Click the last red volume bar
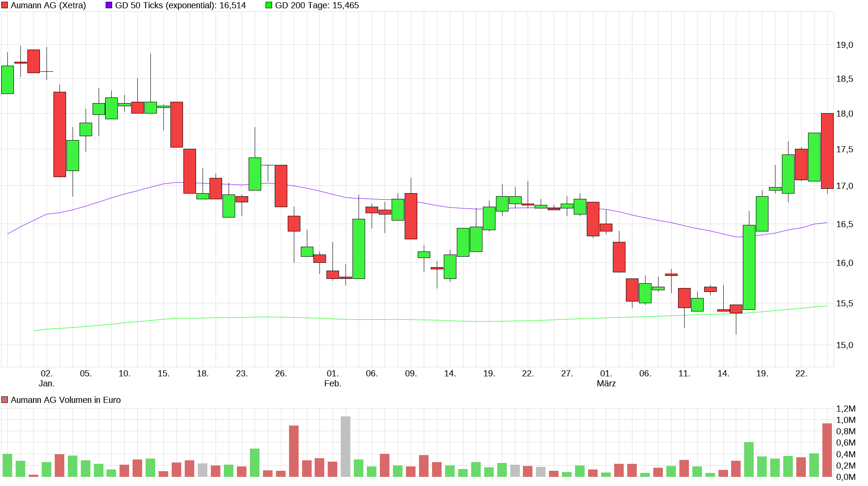The height and width of the screenshot is (486, 868). pyautogui.click(x=827, y=450)
